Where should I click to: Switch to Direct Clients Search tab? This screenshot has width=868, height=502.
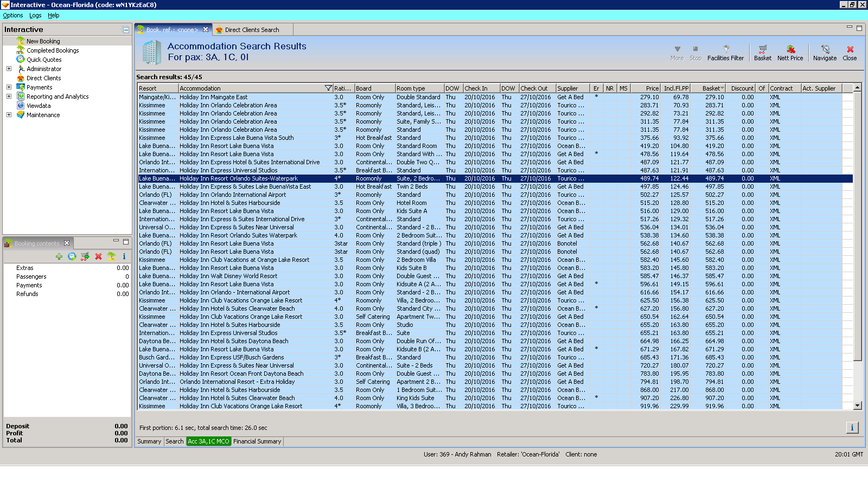pyautogui.click(x=252, y=30)
